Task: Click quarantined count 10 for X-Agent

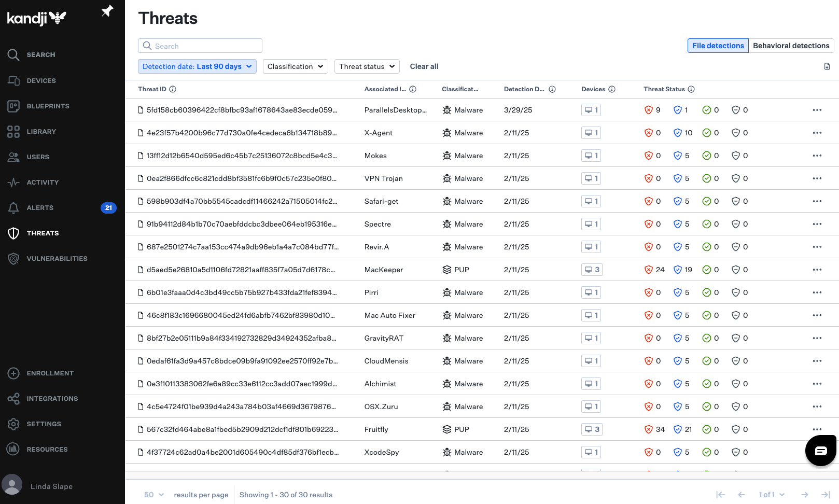Action: pos(683,133)
